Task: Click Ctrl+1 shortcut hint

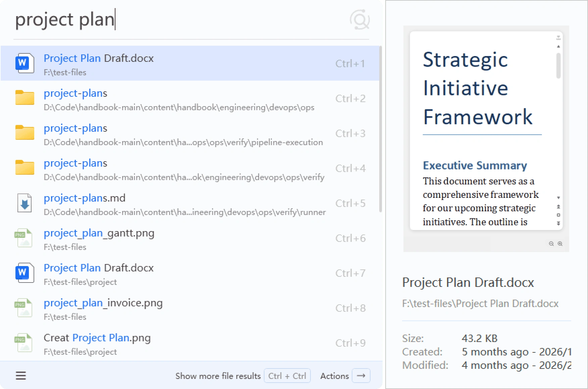Action: pyautogui.click(x=350, y=63)
